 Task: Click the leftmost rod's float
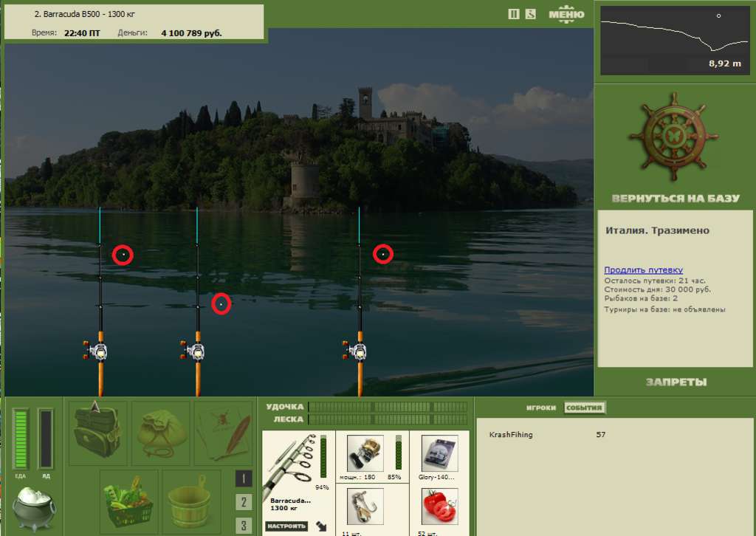click(123, 255)
